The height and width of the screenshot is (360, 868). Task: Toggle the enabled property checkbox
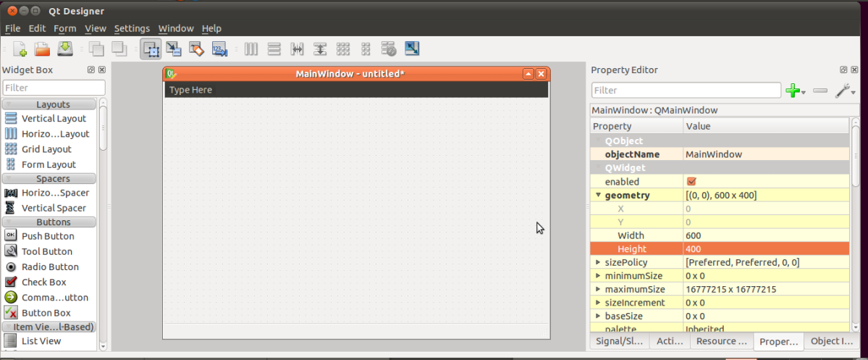pyautogui.click(x=691, y=182)
